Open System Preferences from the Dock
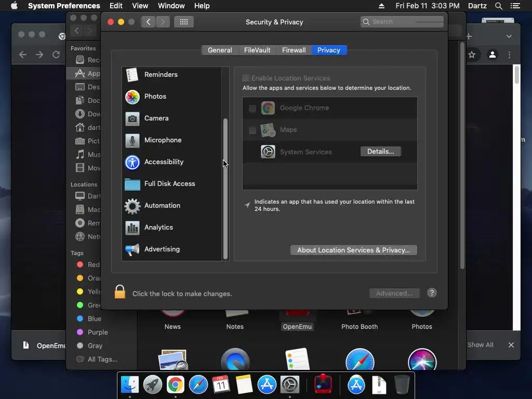This screenshot has height=399, width=532. [289, 384]
